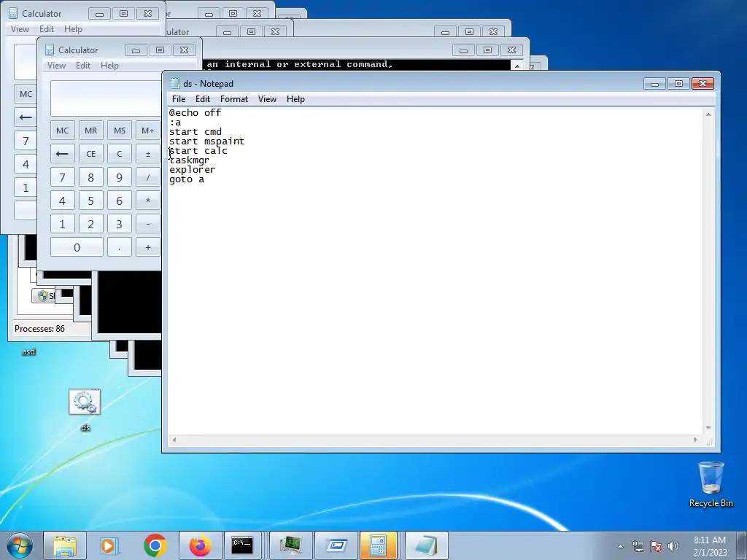Open View menu in back Calculator window
The height and width of the screenshot is (560, 747).
point(20,29)
